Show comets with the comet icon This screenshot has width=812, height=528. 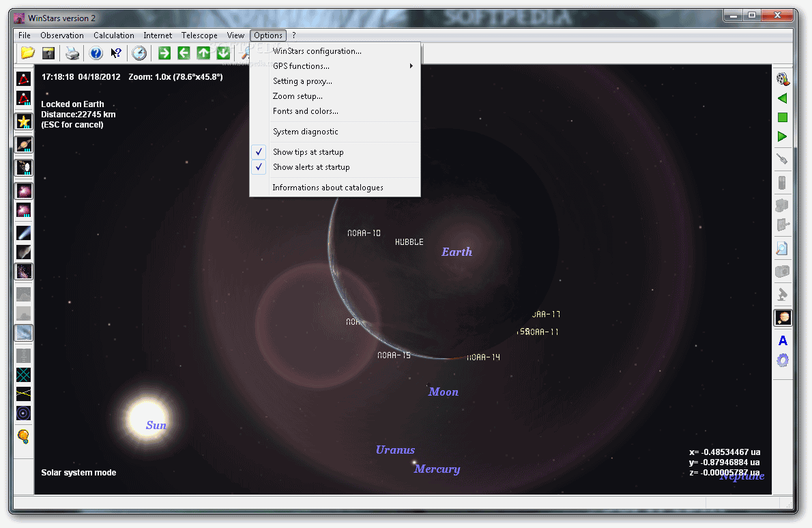(x=24, y=233)
